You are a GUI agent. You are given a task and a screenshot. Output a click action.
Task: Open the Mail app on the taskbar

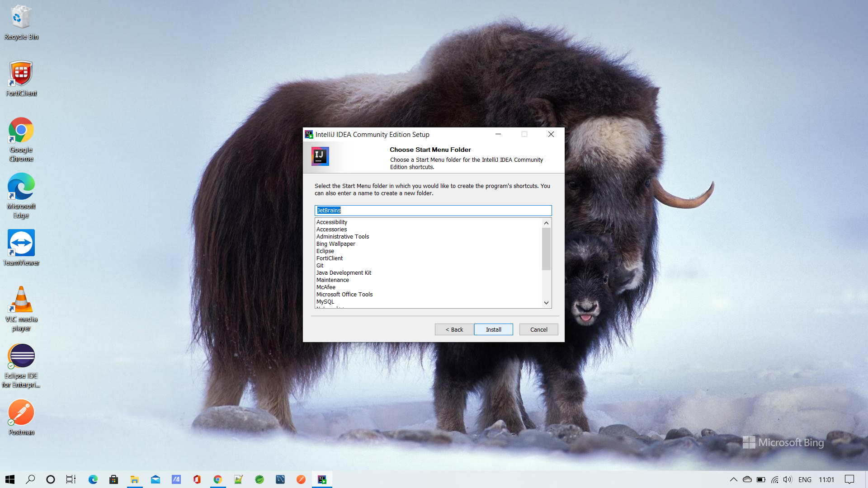[x=156, y=479]
